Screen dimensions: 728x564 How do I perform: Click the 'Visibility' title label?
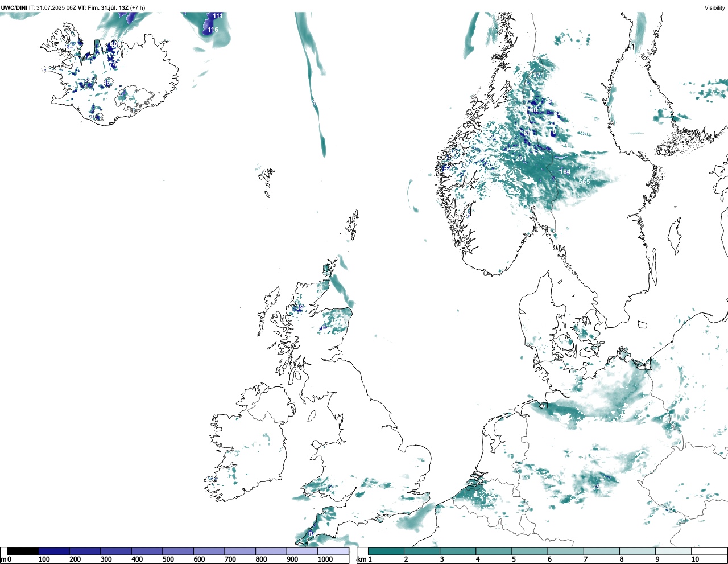pos(715,8)
